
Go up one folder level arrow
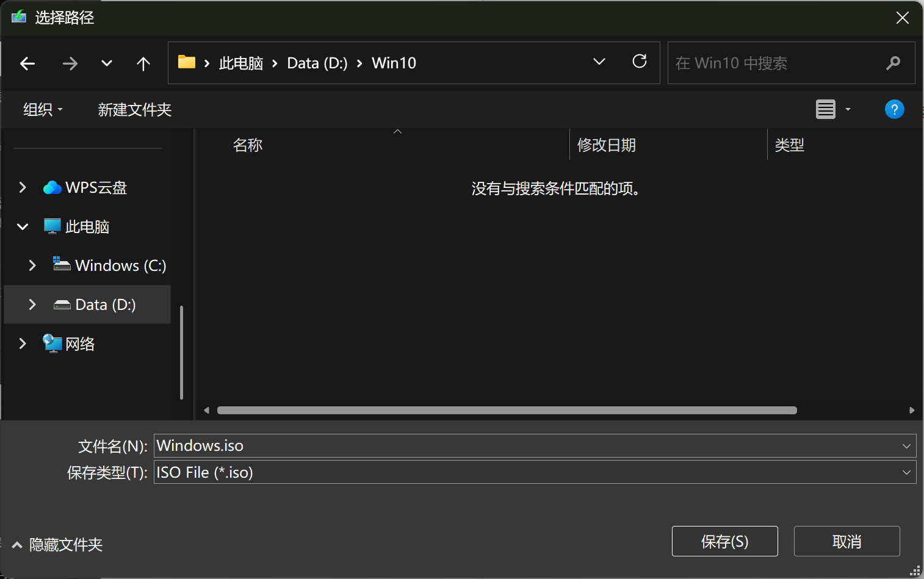(x=143, y=63)
